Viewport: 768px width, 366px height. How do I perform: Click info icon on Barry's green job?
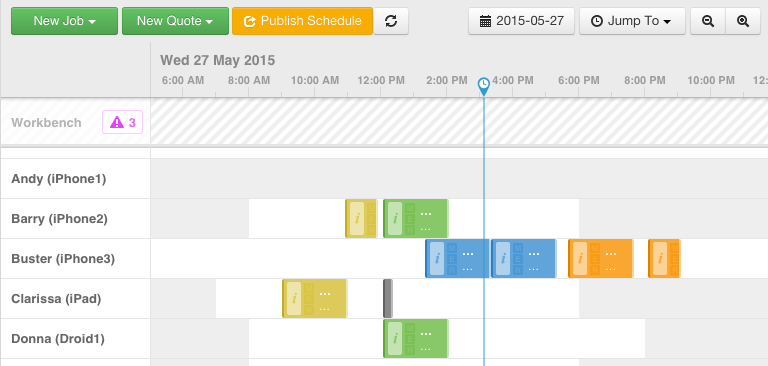pos(395,219)
